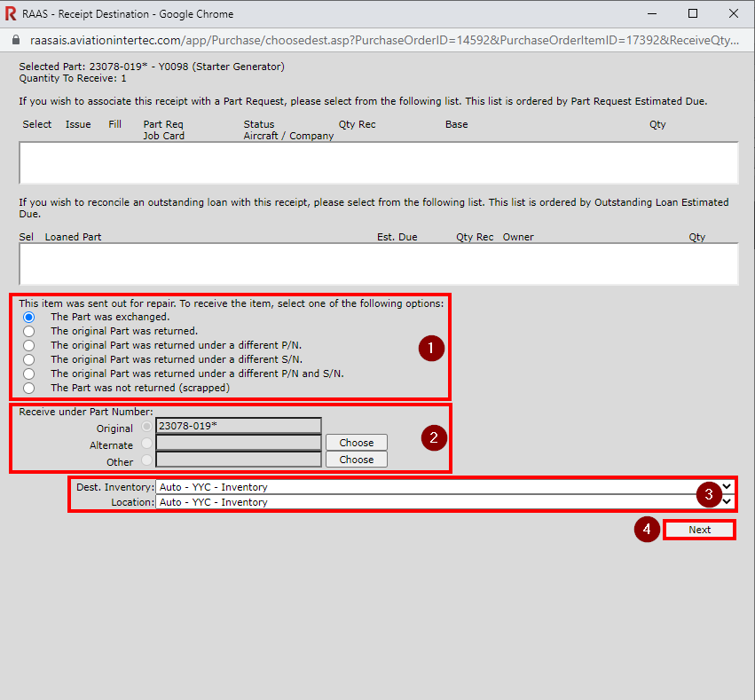Choose "returned under a different P/N" option
Screen dimensions: 755x700
point(28,345)
